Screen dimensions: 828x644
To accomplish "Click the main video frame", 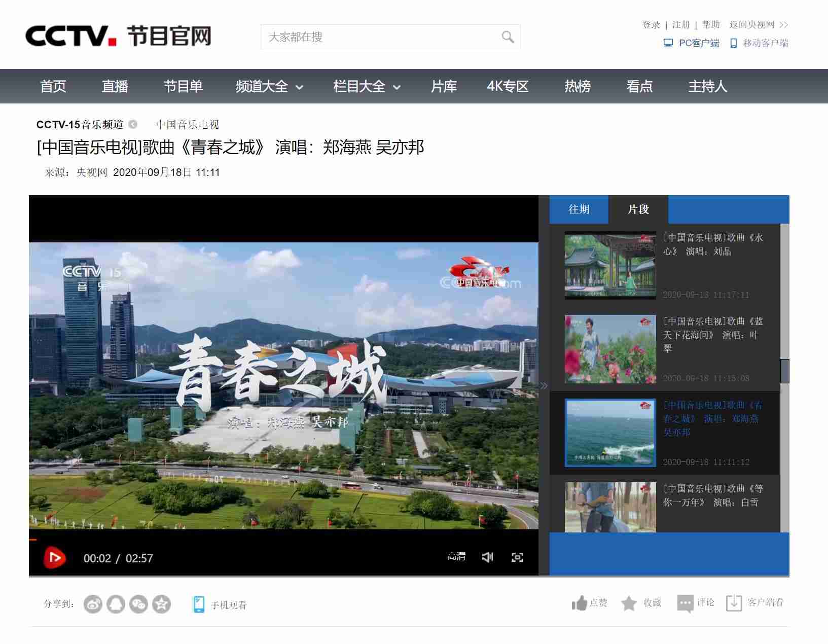I will click(283, 385).
